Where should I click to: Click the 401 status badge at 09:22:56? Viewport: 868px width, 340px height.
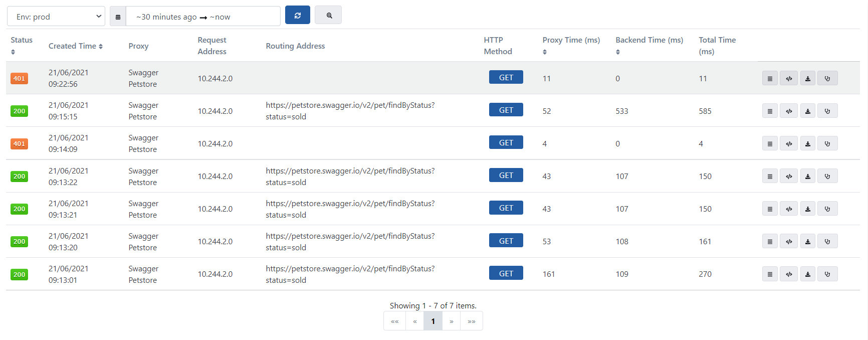(x=19, y=78)
